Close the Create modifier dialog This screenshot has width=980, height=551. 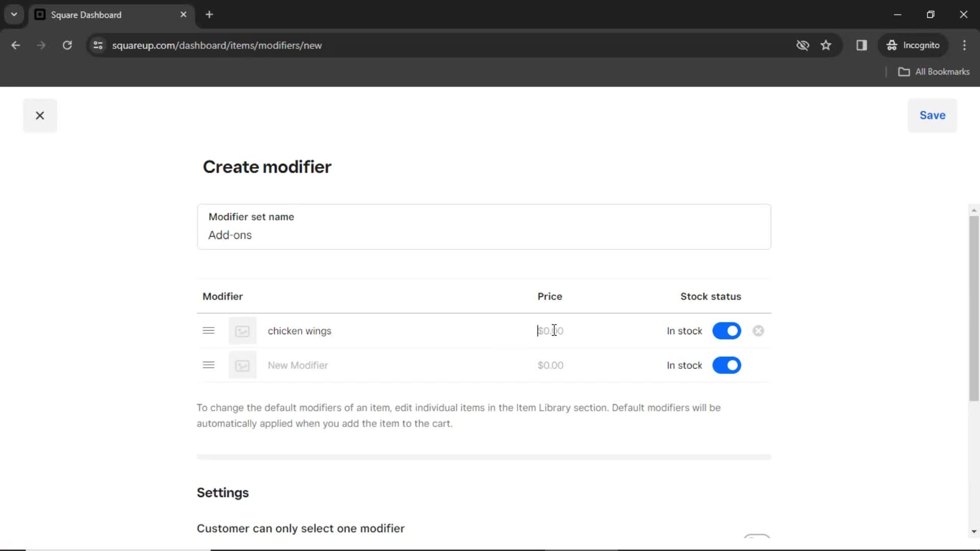40,115
